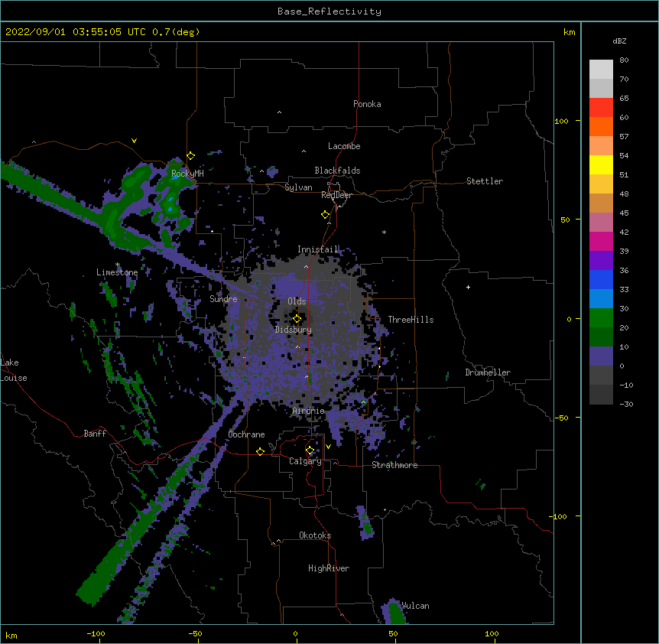Click the Stettler label
Screen dimensions: 659x644
click(x=485, y=181)
